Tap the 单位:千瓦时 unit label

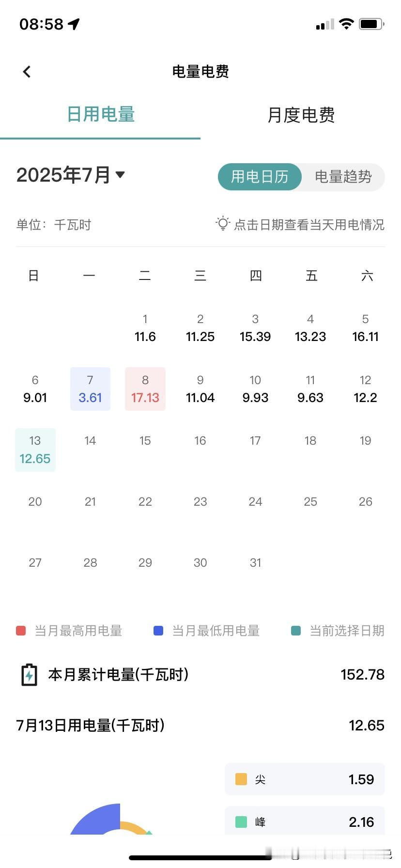[x=54, y=225]
